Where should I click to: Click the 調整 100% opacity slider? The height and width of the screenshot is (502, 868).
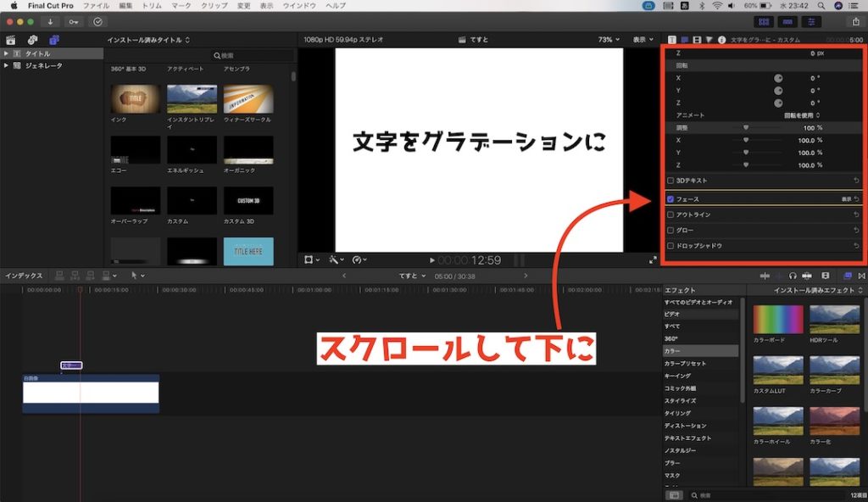[x=745, y=126]
